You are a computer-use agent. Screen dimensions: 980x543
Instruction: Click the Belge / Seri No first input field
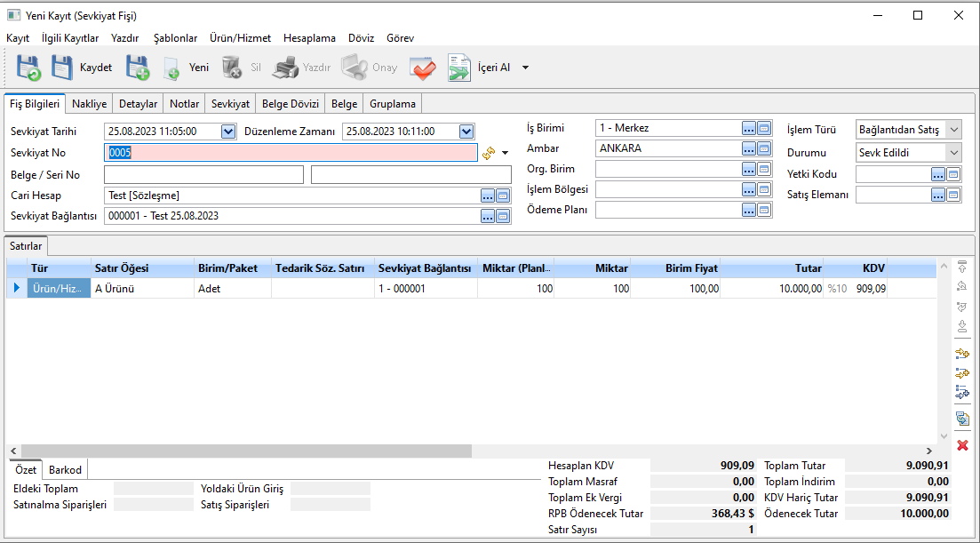pyautogui.click(x=203, y=175)
